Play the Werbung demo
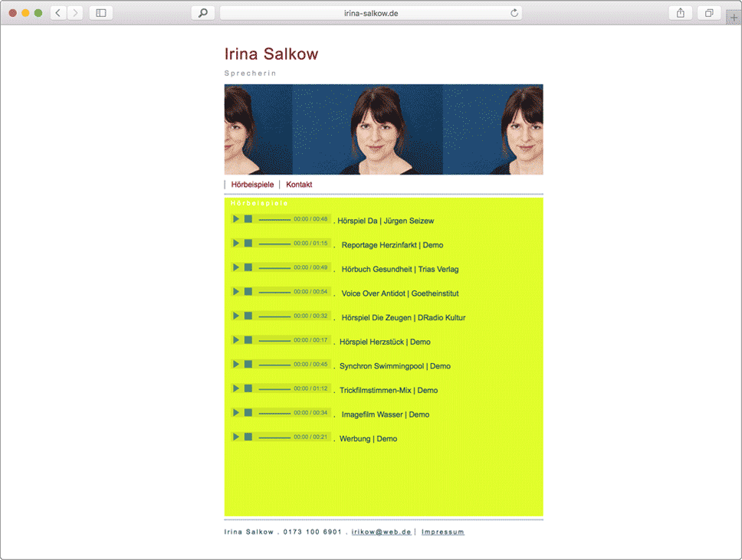The image size is (742, 560). [235, 437]
